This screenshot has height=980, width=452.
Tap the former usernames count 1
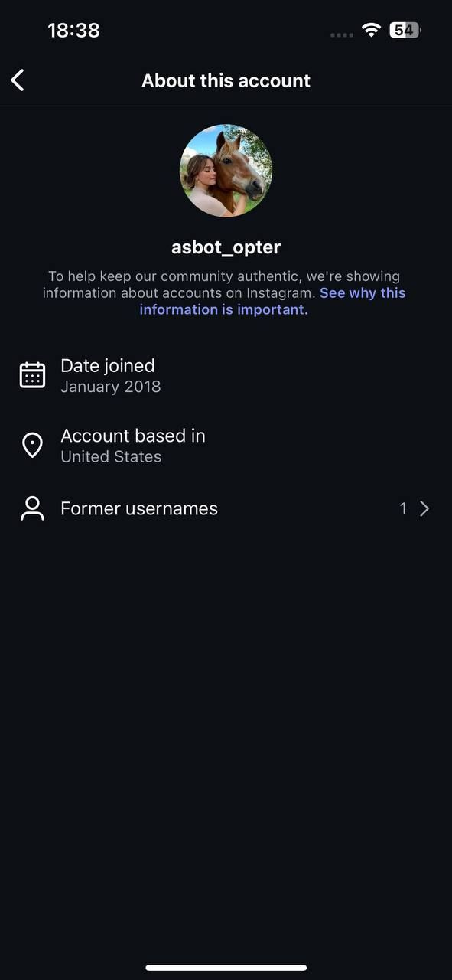coord(403,508)
